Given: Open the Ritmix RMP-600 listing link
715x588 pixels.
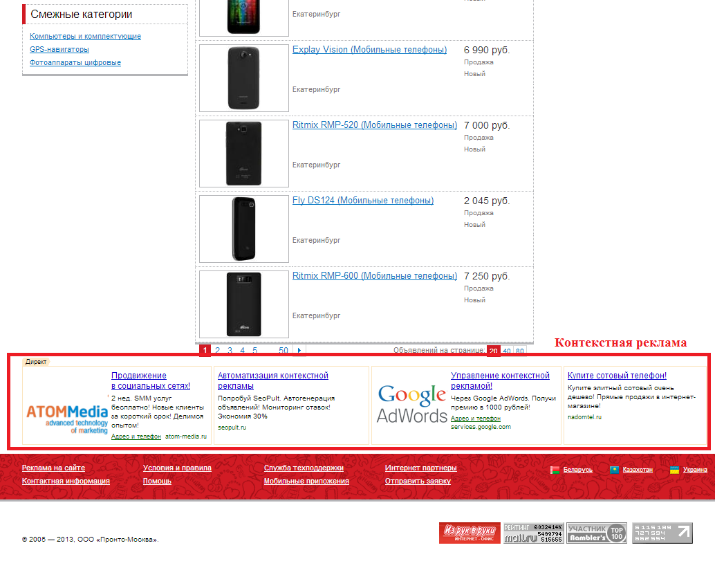Looking at the screenshot, I should tap(374, 275).
